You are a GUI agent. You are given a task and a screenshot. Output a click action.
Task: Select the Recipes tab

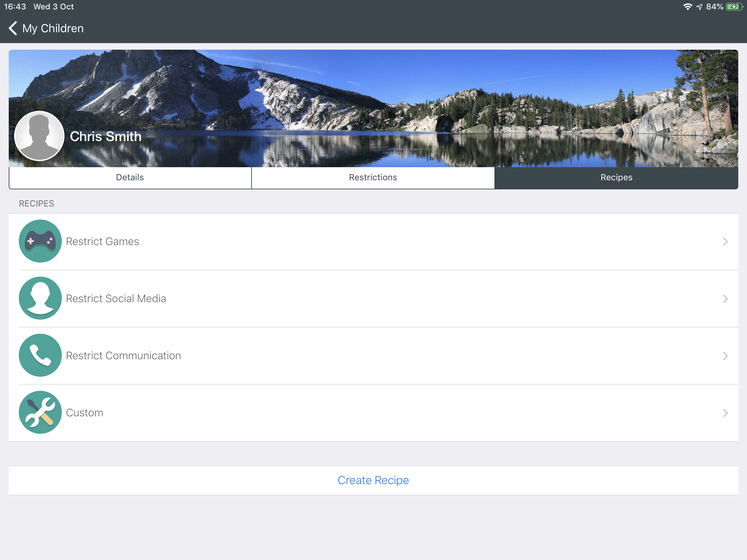(616, 178)
